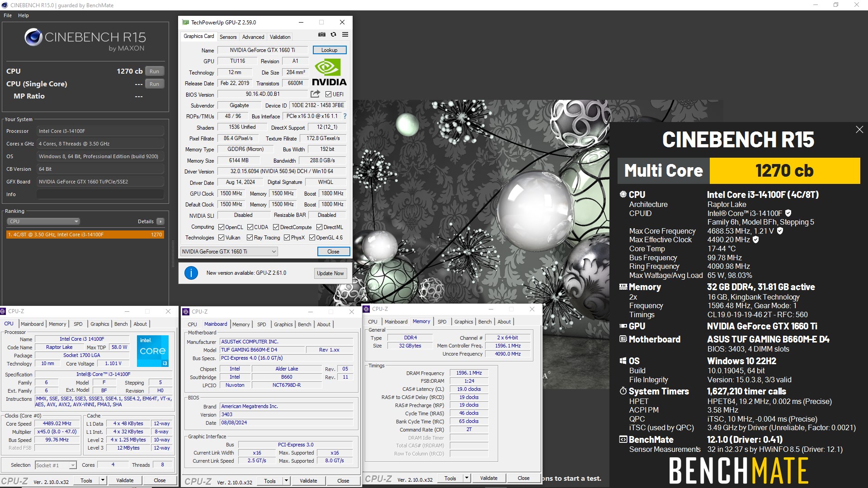868x488 pixels.
Task: Toggle the Ray Tracing checkbox
Action: 250,238
